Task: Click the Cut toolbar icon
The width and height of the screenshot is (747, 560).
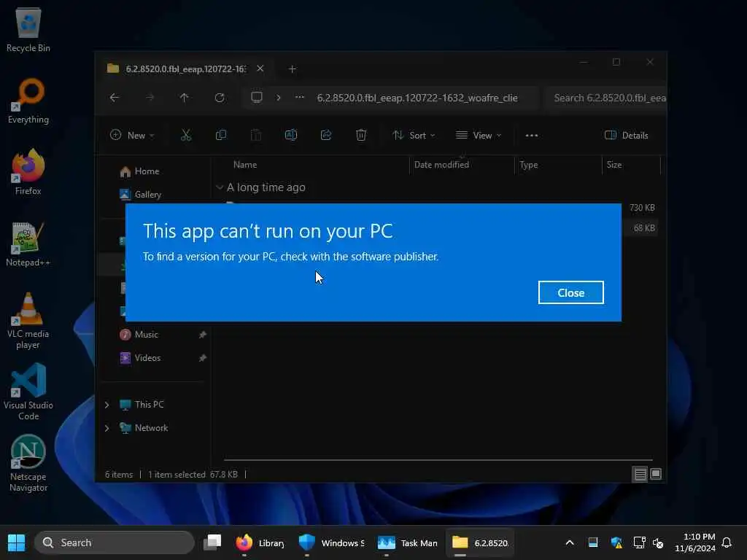Action: tap(186, 135)
